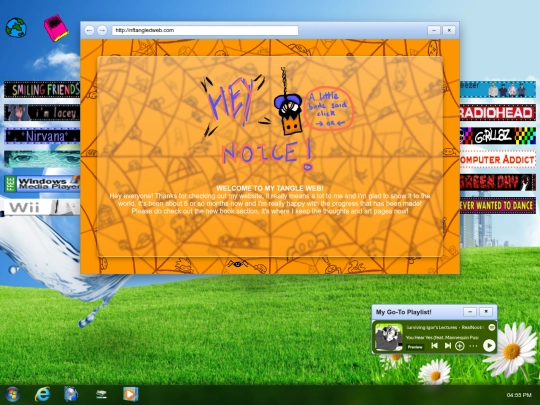
Task: Open the three-dots more options in player
Action: [x=474, y=346]
